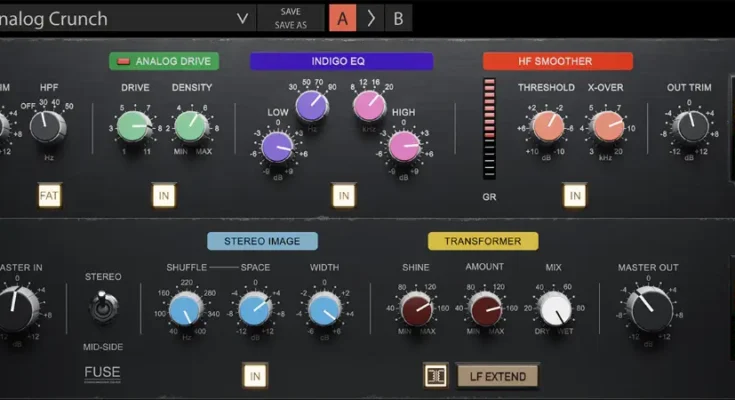Image resolution: width=735 pixels, height=400 pixels.
Task: Click the pink High EQ gain knob
Action: [x=405, y=147]
